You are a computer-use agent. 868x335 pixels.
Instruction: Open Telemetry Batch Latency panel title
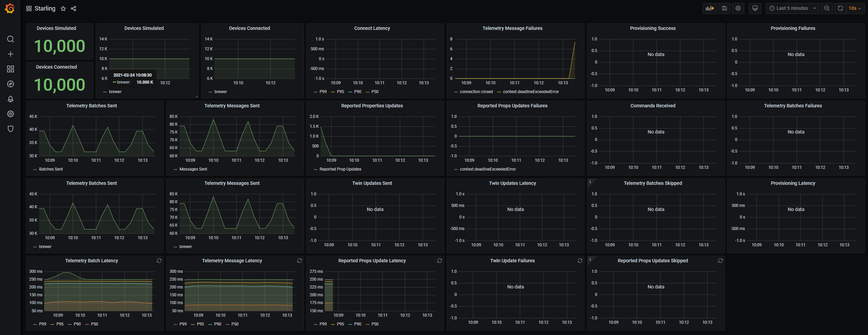(x=91, y=261)
